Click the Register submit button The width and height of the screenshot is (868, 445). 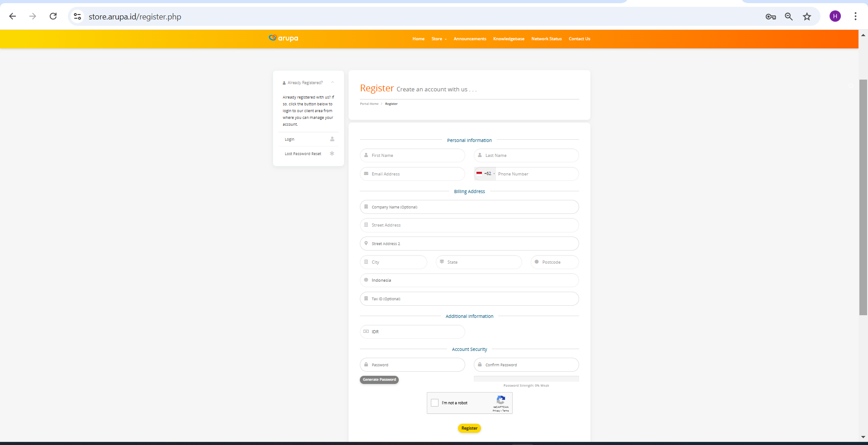pyautogui.click(x=469, y=428)
